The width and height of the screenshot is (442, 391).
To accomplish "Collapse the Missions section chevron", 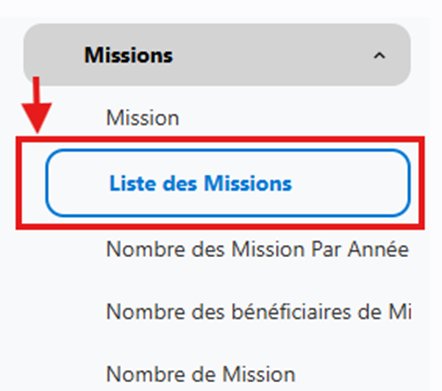I will point(379,56).
